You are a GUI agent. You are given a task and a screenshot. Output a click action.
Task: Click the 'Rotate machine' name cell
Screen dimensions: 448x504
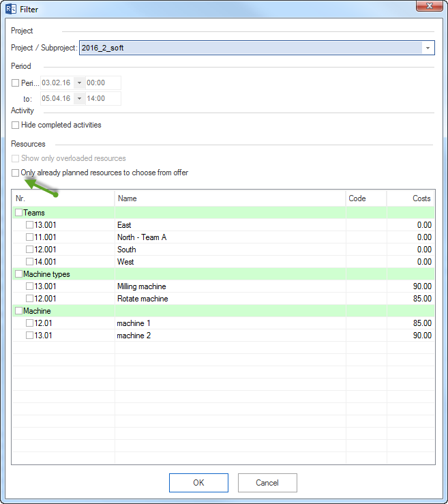[230, 299]
